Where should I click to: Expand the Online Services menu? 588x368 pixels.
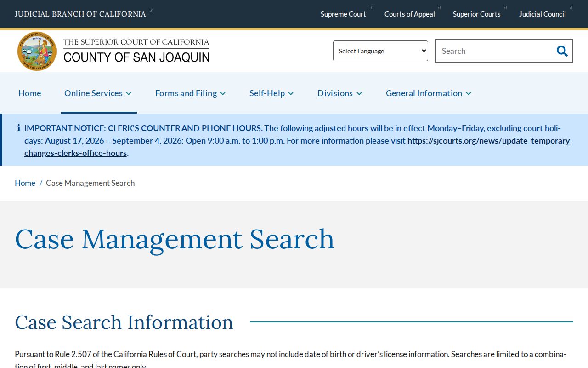tap(98, 93)
